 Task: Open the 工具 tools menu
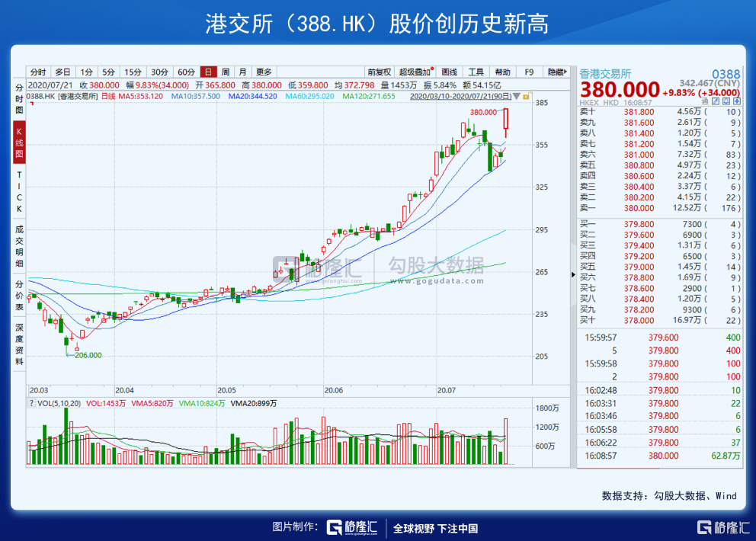click(x=476, y=72)
